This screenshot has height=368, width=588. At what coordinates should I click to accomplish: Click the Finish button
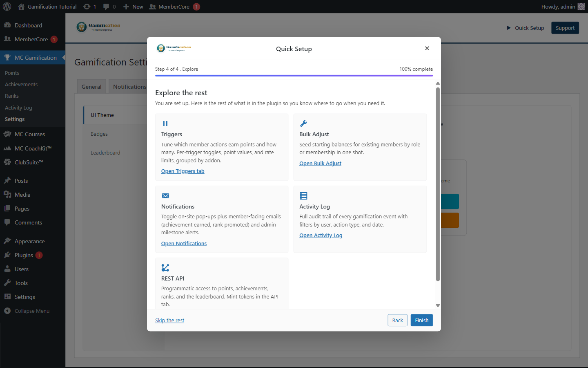tap(422, 320)
